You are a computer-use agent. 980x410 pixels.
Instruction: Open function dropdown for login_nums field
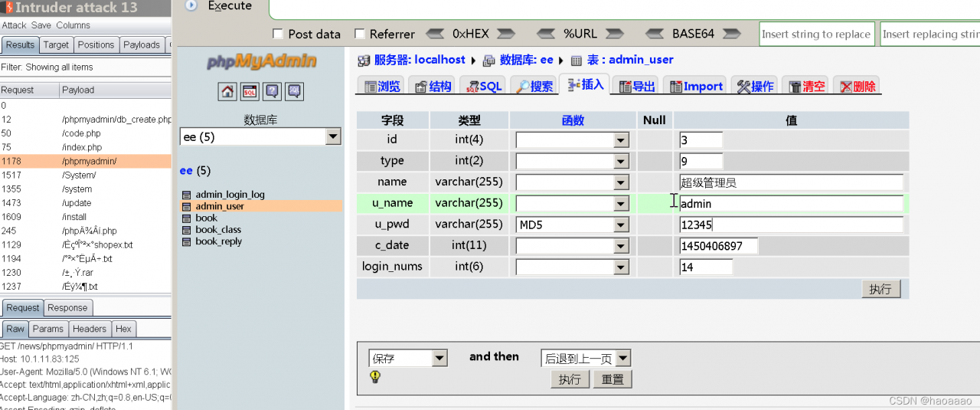point(572,267)
